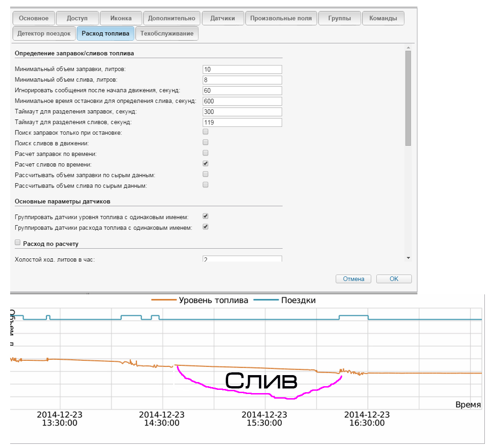Go to the Произвольные поля tab
495x448 pixels.
[281, 18]
